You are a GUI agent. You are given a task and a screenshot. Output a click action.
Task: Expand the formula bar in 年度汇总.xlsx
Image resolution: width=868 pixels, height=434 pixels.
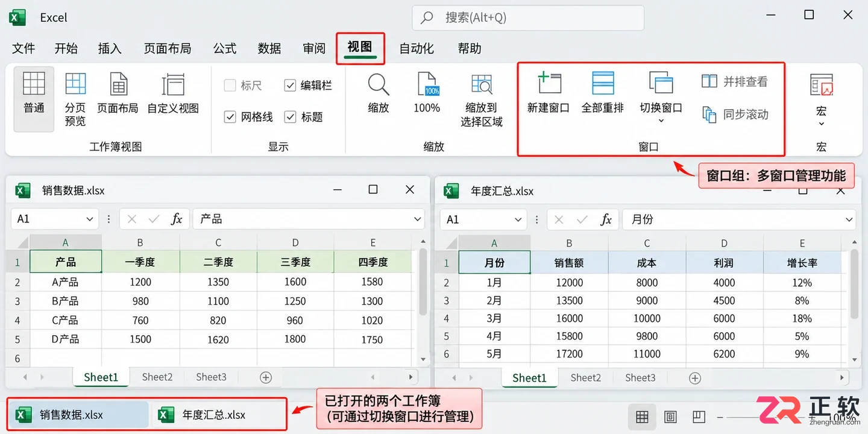849,220
